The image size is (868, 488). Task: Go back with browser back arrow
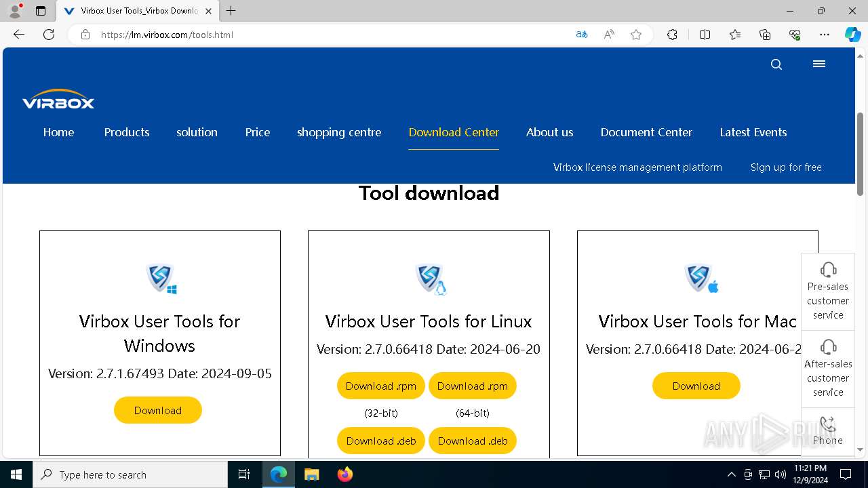19,35
